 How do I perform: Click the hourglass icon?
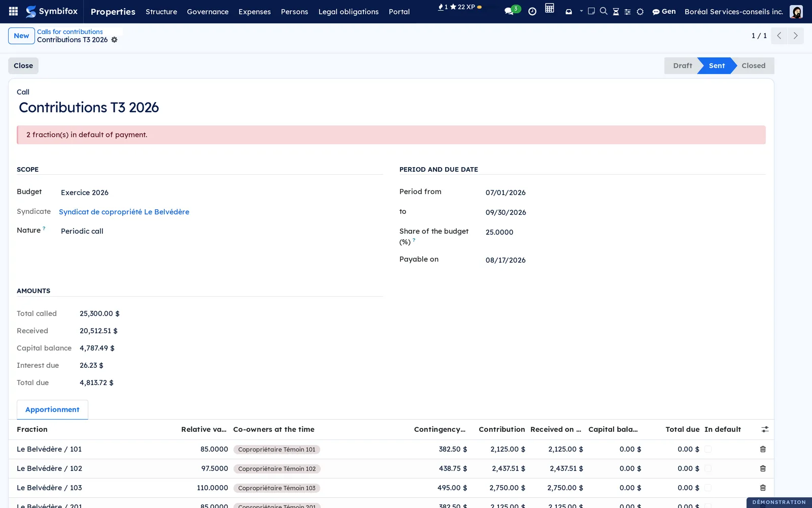coord(616,11)
